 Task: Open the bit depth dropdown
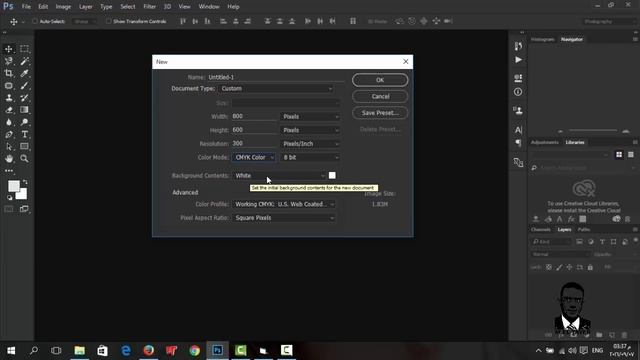coord(310,158)
